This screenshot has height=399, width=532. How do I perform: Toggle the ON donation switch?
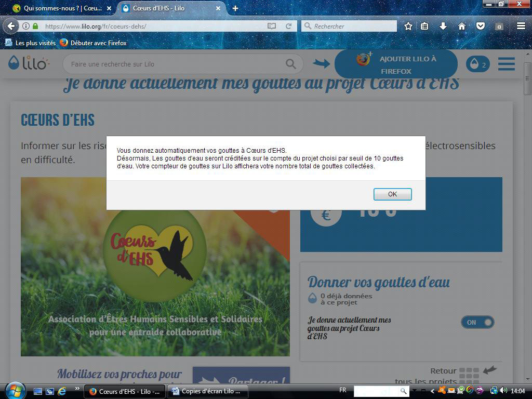click(477, 322)
